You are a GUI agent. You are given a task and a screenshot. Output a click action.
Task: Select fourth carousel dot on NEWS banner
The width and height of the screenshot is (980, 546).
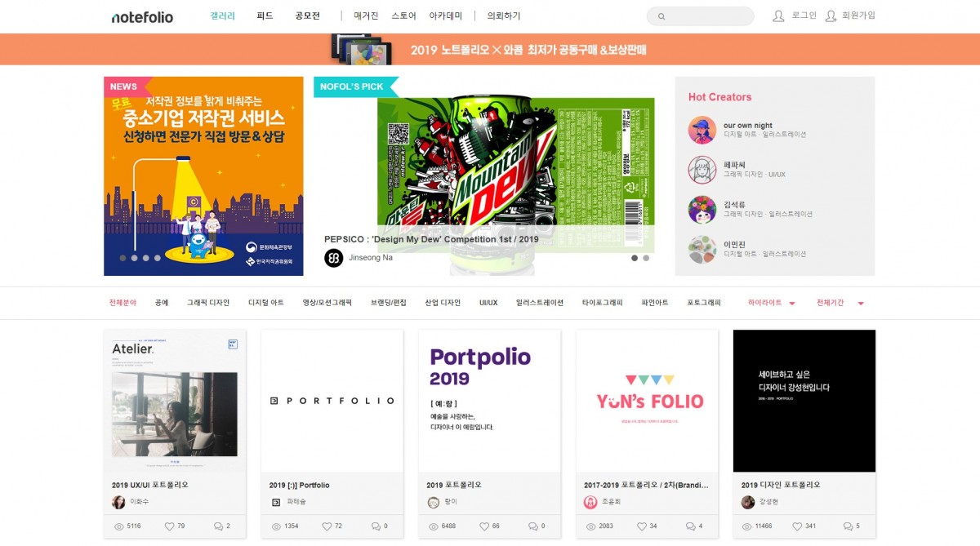[x=158, y=258]
